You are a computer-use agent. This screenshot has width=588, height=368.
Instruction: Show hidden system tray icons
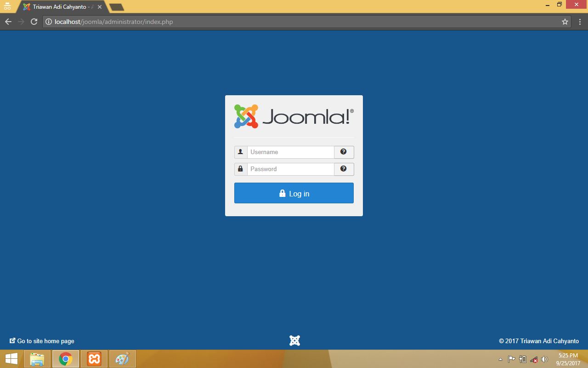[500, 359]
